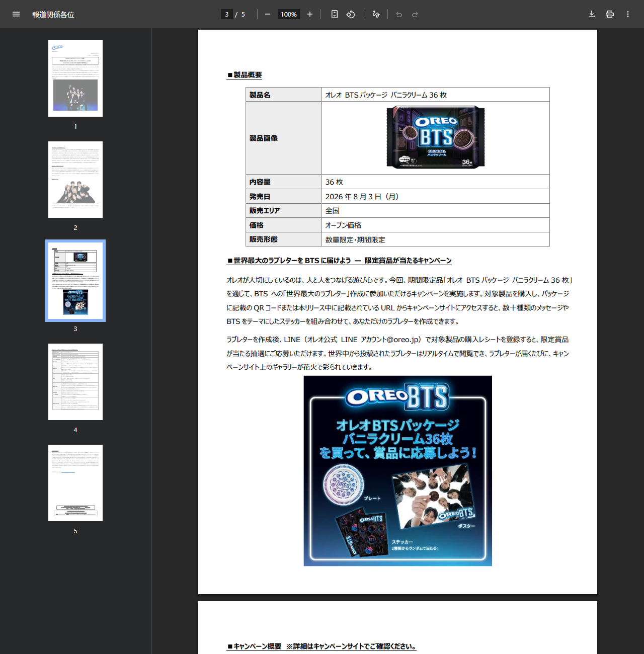Jump to page 4 thumbnail

(x=75, y=382)
